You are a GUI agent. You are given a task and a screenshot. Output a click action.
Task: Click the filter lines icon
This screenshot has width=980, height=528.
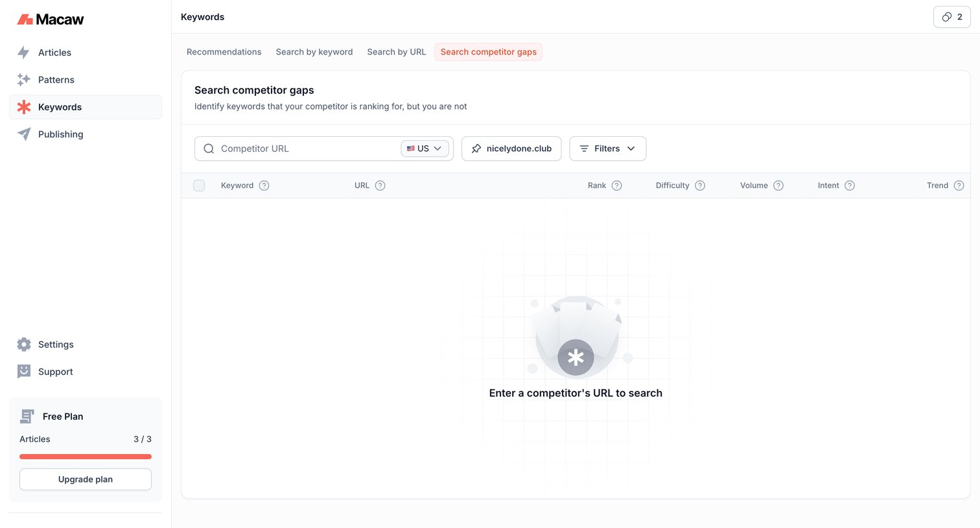point(584,149)
